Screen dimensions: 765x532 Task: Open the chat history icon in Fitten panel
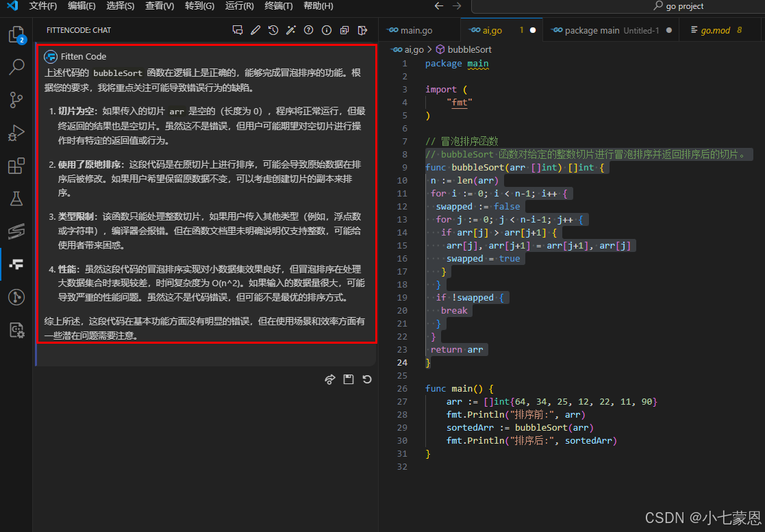coord(272,30)
